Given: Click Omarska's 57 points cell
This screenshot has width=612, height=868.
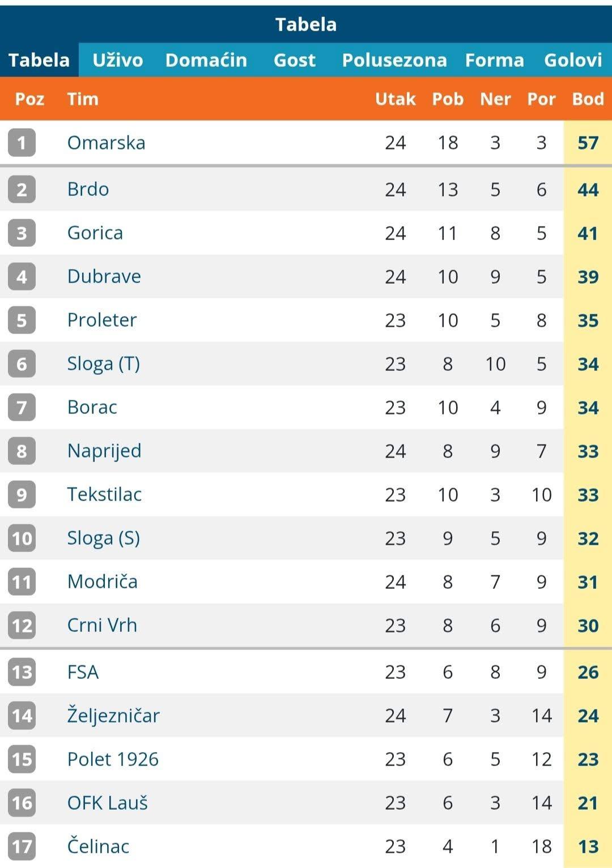Looking at the screenshot, I should pos(588,142).
